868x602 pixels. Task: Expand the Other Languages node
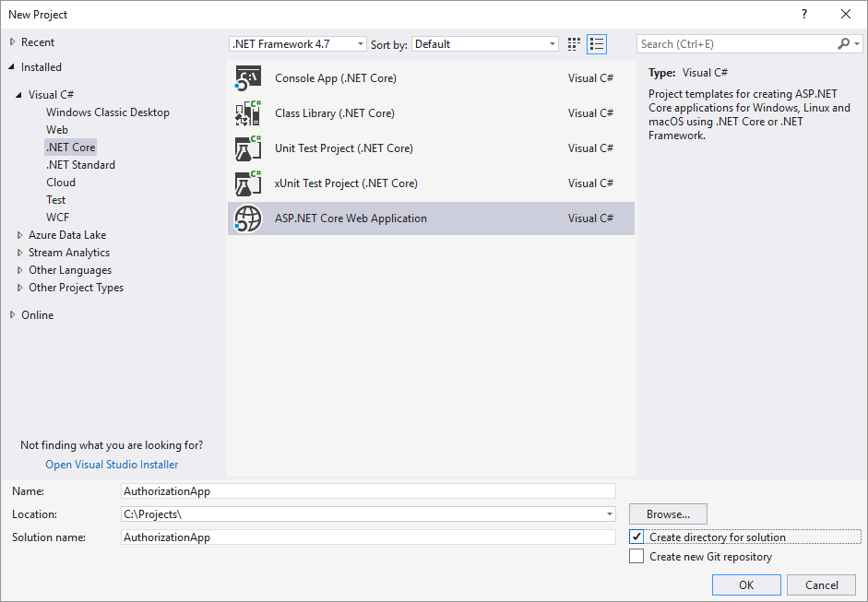point(20,270)
